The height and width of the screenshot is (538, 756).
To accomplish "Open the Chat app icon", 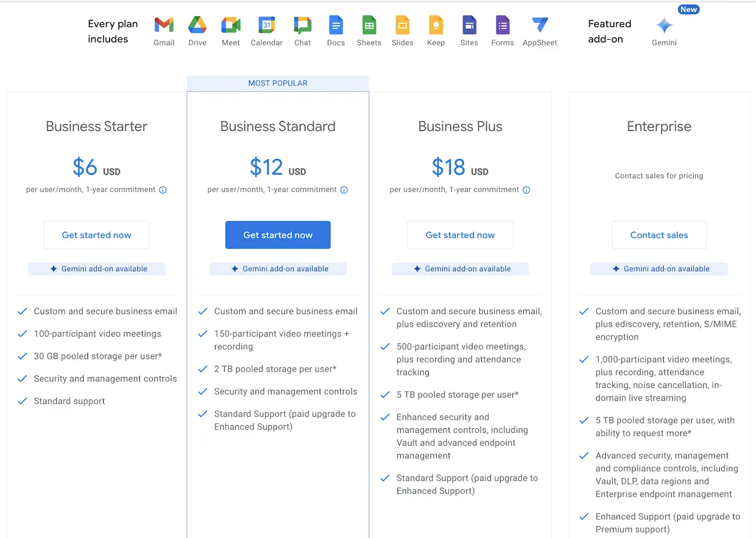I will coord(302,26).
